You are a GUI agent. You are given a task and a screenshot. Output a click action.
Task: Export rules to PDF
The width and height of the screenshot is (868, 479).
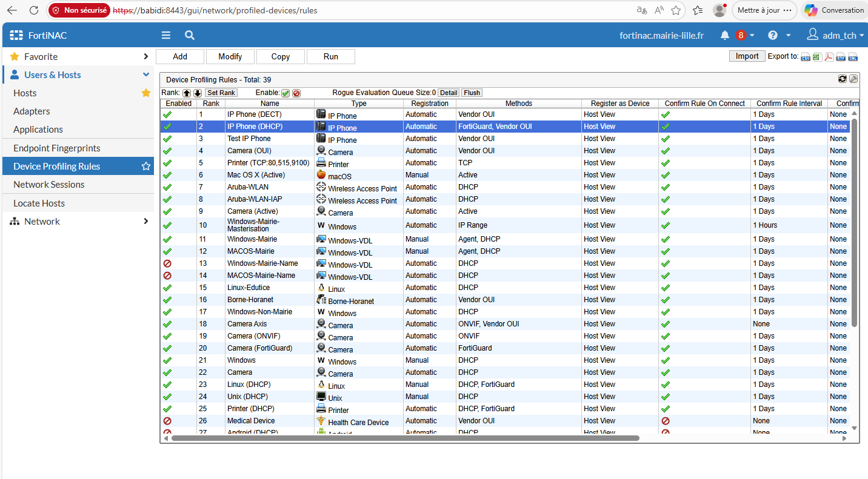coord(829,57)
